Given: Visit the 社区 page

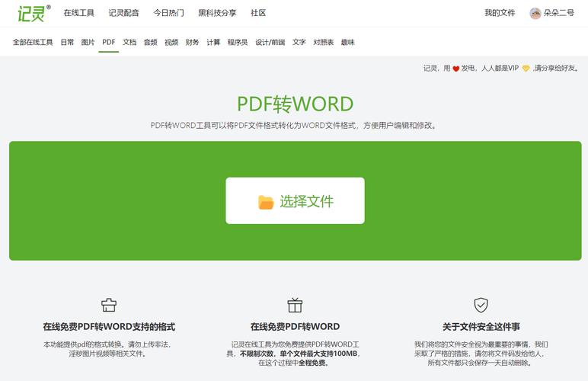Looking at the screenshot, I should (258, 13).
